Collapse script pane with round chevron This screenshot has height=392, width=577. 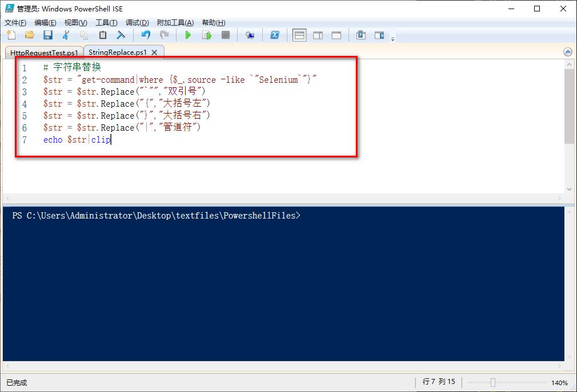click(568, 52)
